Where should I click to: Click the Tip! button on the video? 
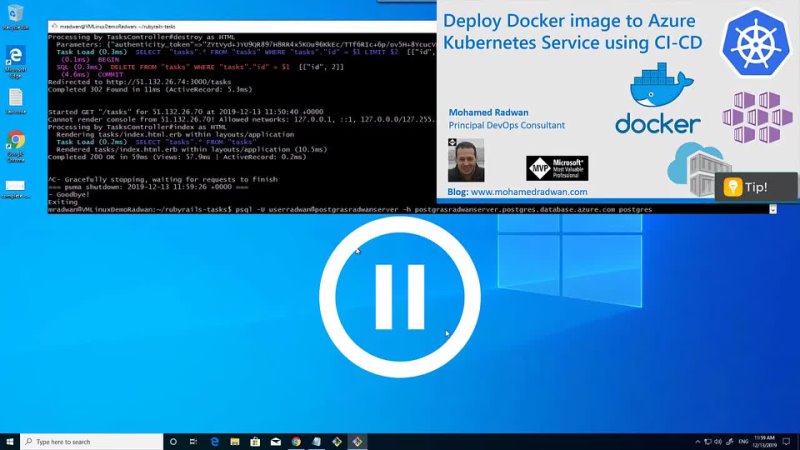click(x=756, y=187)
